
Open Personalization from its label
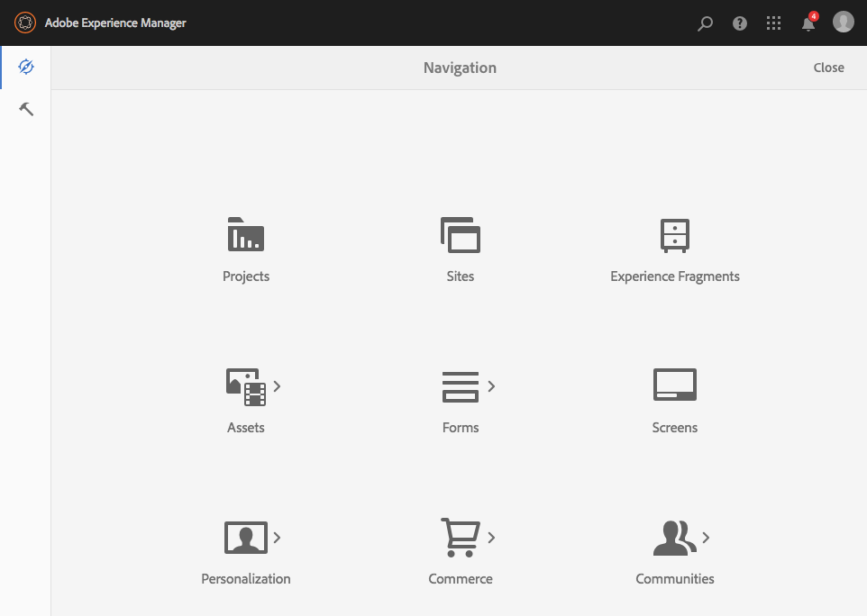[x=245, y=578]
